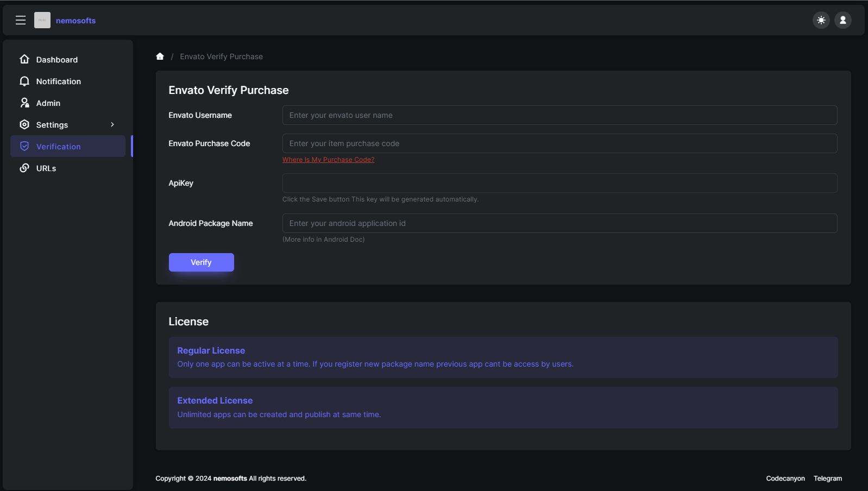Image resolution: width=868 pixels, height=491 pixels.
Task: Expand the Settings submenu chevron
Action: pos(112,124)
